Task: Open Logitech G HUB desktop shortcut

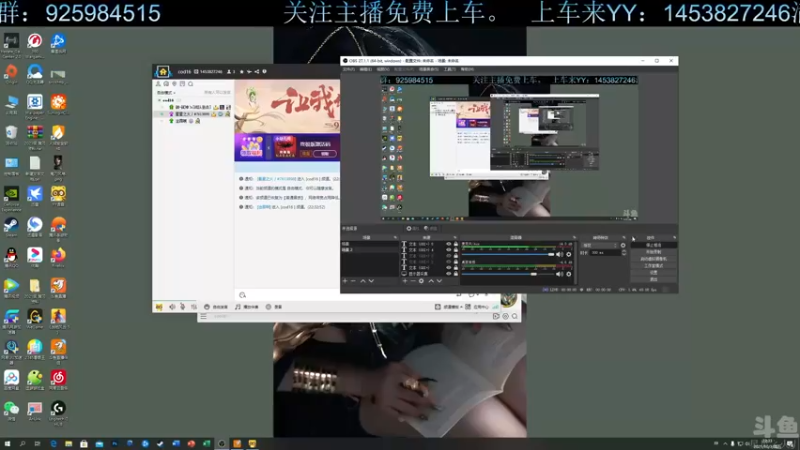Action: point(58,412)
